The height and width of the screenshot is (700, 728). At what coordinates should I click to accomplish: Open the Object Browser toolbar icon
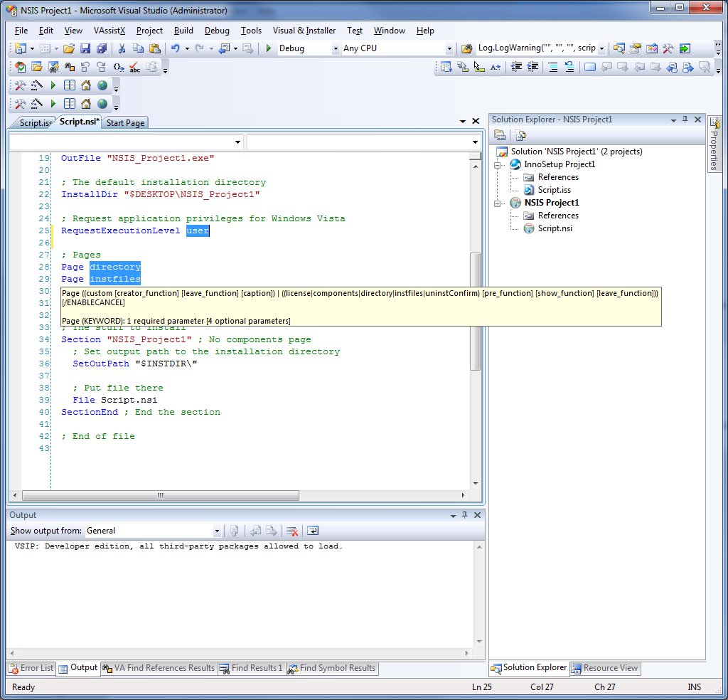coord(652,48)
